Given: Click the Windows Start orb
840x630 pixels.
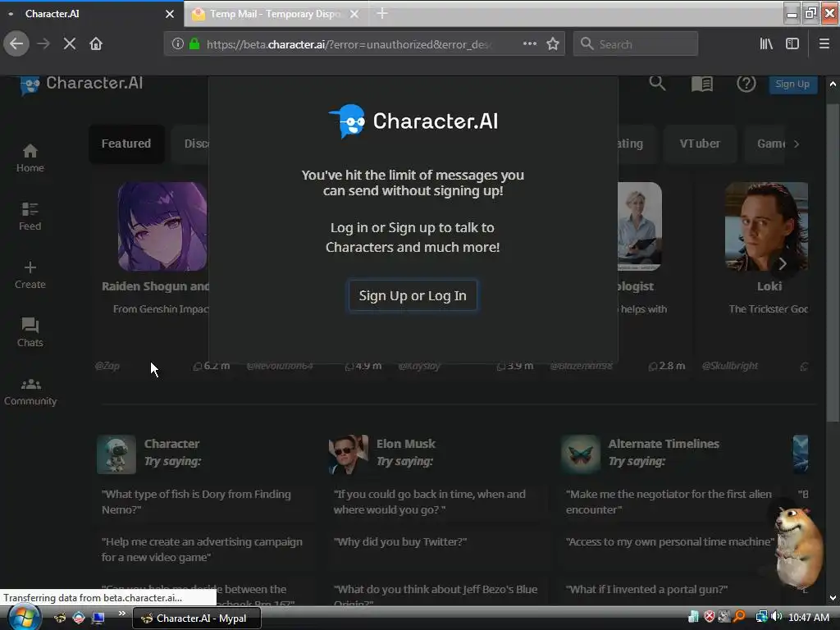Looking at the screenshot, I should point(23,618).
